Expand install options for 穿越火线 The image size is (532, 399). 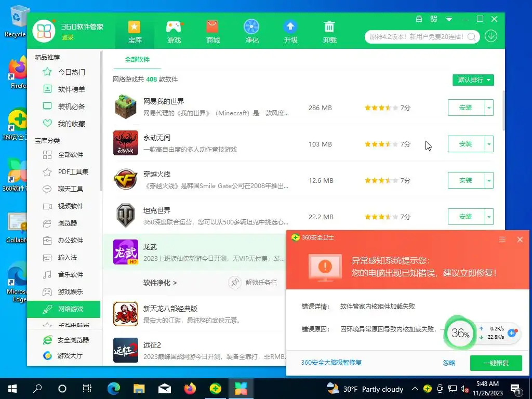point(489,180)
